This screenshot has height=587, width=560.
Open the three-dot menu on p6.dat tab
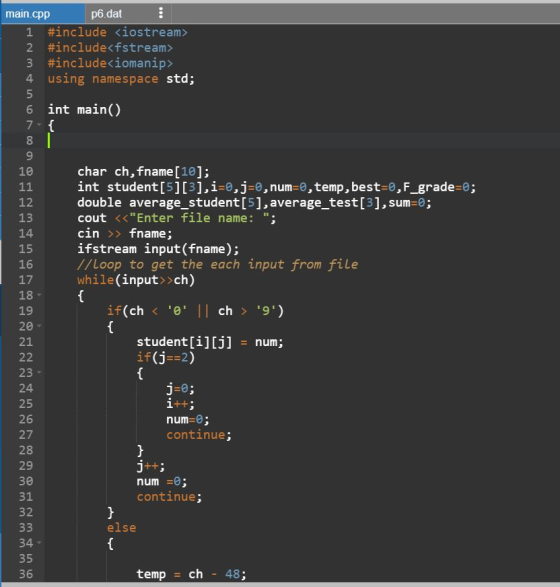pyautogui.click(x=161, y=13)
